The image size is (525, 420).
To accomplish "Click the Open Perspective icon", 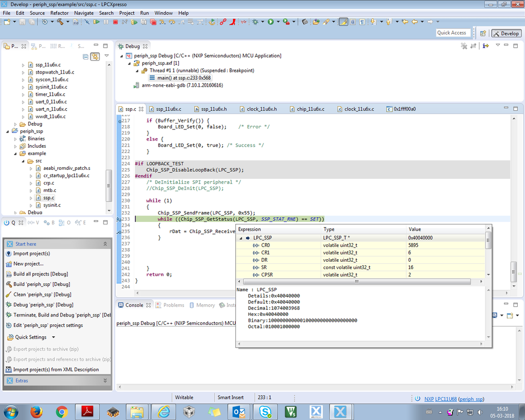I will 483,33.
